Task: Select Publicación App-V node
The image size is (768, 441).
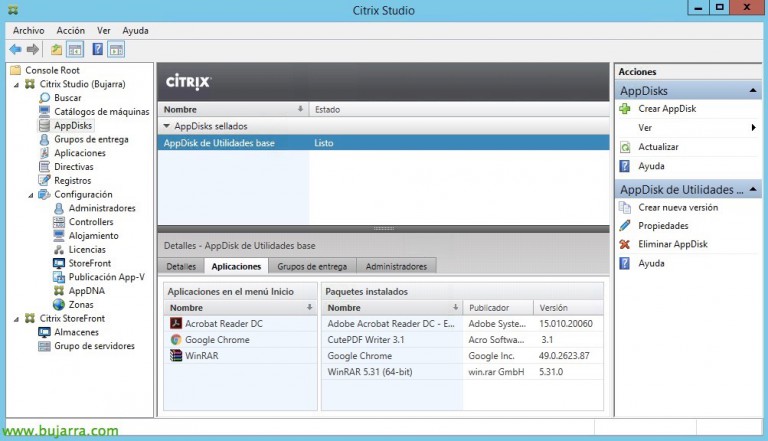Action: 106,277
